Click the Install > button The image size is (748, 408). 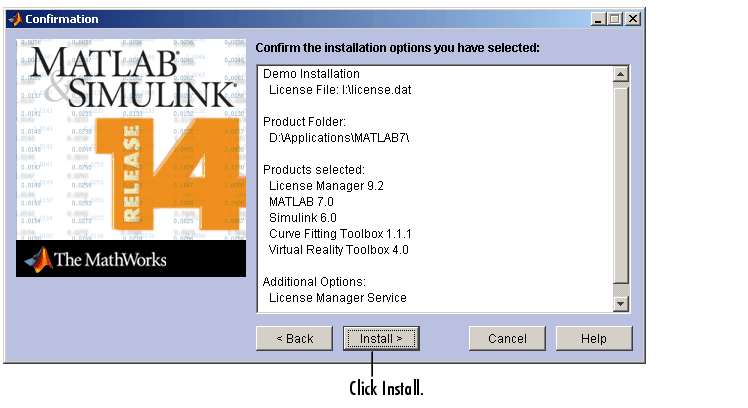(381, 339)
